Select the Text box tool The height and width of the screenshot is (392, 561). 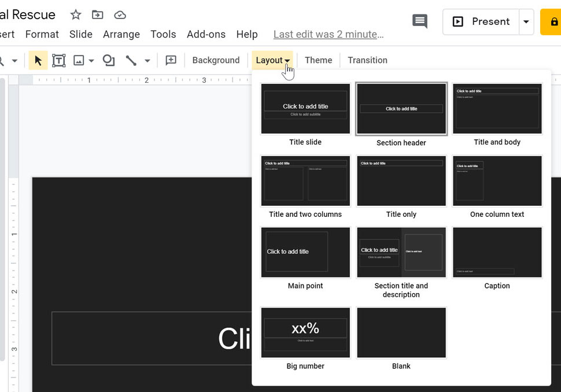click(58, 60)
